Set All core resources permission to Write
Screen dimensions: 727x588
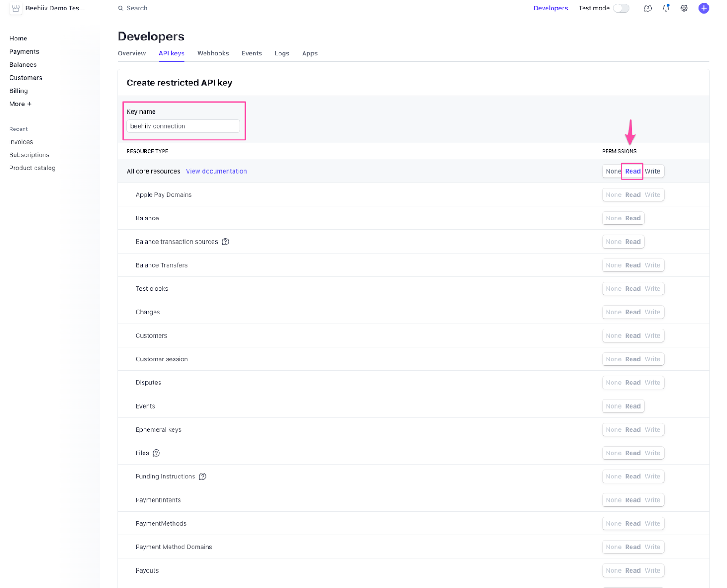(652, 171)
